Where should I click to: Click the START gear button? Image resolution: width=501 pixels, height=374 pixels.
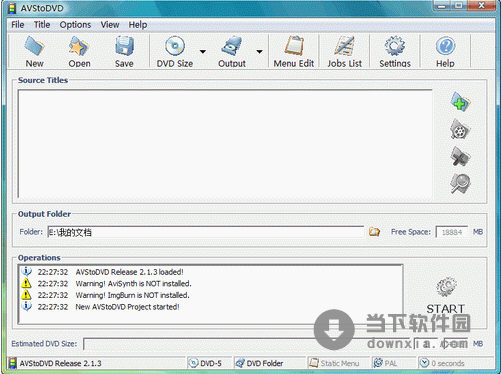point(446,295)
